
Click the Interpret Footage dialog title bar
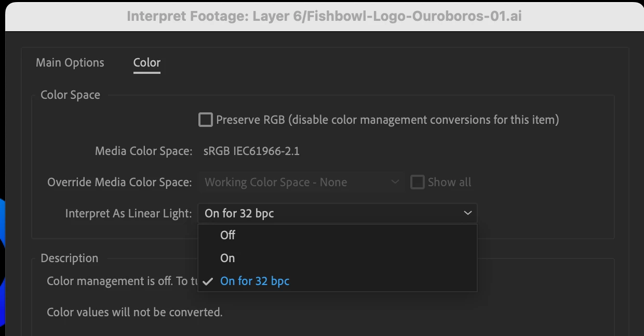(x=324, y=16)
